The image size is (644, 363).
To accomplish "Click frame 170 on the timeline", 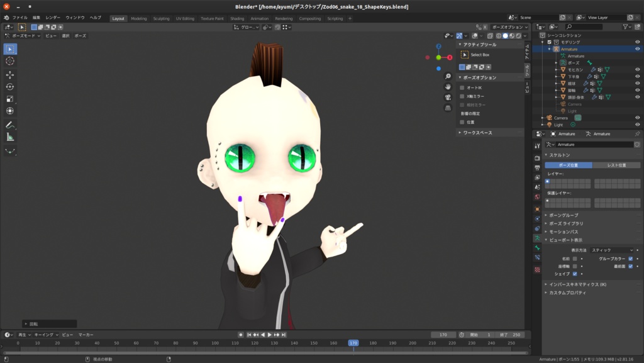I will [x=353, y=343].
